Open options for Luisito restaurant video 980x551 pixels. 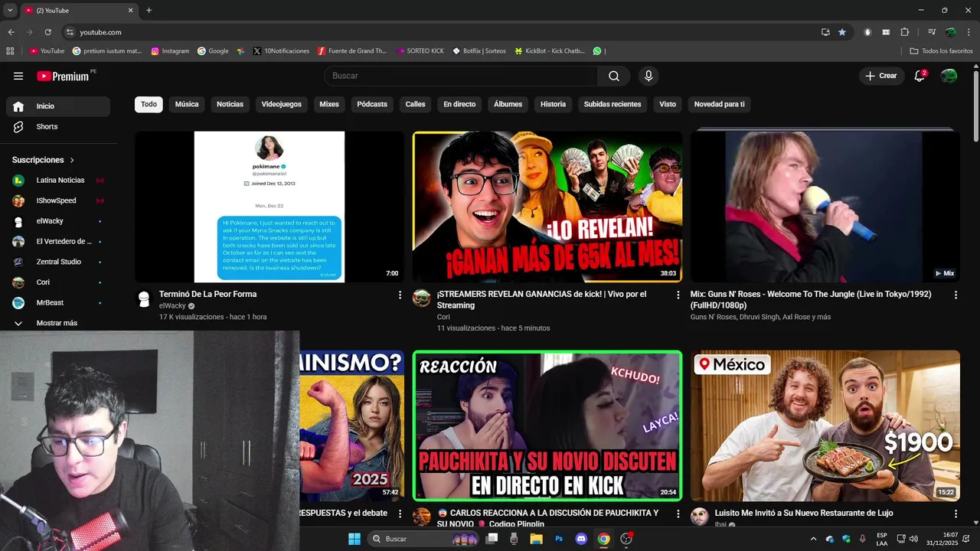point(955,514)
